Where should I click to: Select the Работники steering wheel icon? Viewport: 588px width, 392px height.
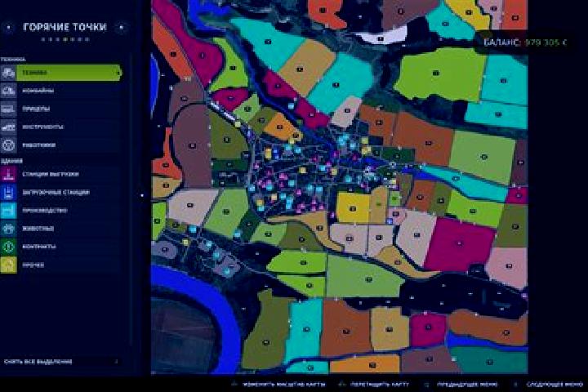tap(8, 145)
